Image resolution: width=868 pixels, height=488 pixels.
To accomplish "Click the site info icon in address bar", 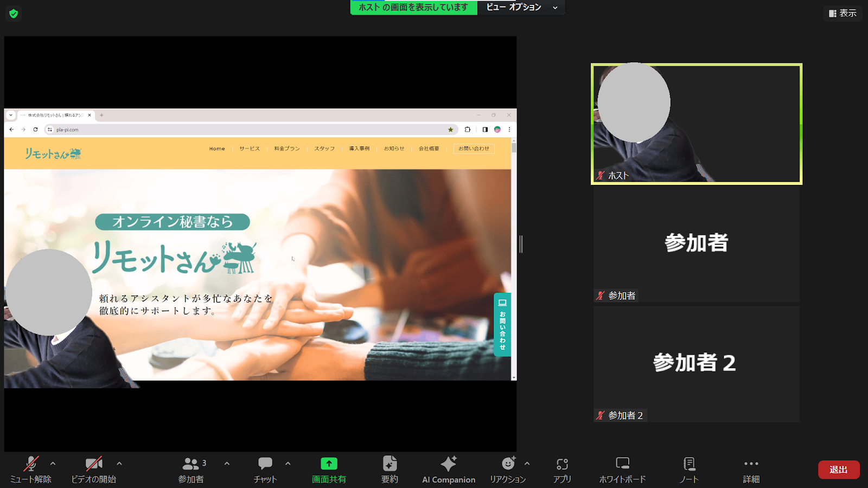I will tap(50, 130).
